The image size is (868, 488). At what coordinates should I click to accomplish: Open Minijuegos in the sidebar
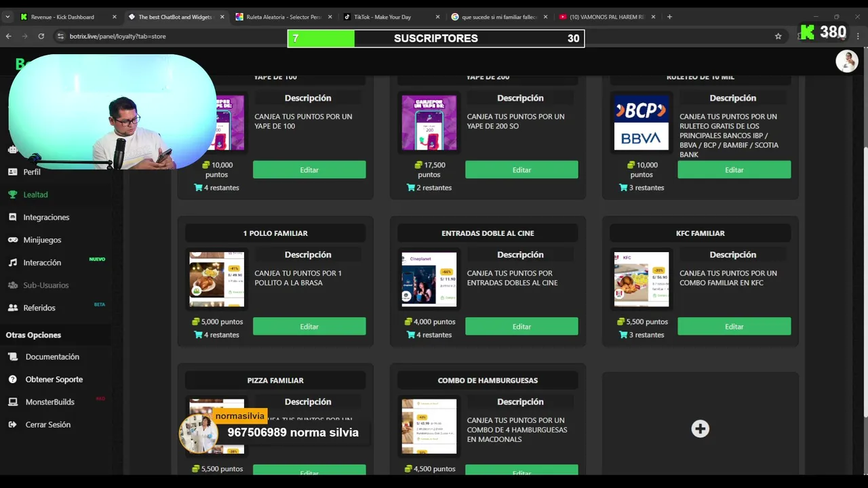point(42,240)
